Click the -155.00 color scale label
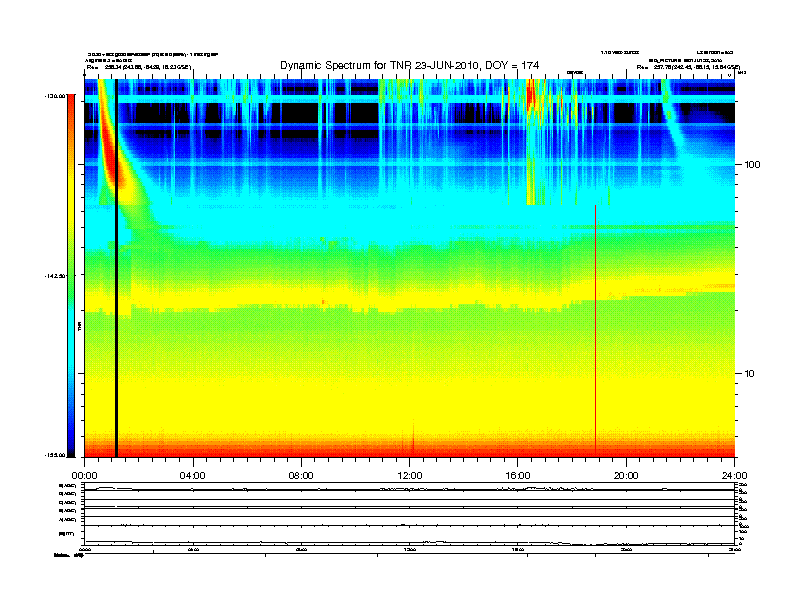 pos(55,455)
